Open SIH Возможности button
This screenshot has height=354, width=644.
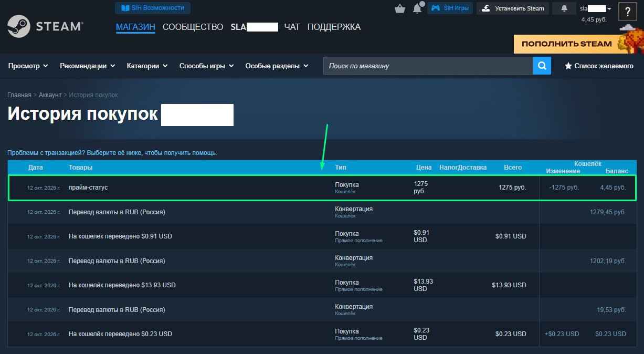click(x=153, y=8)
